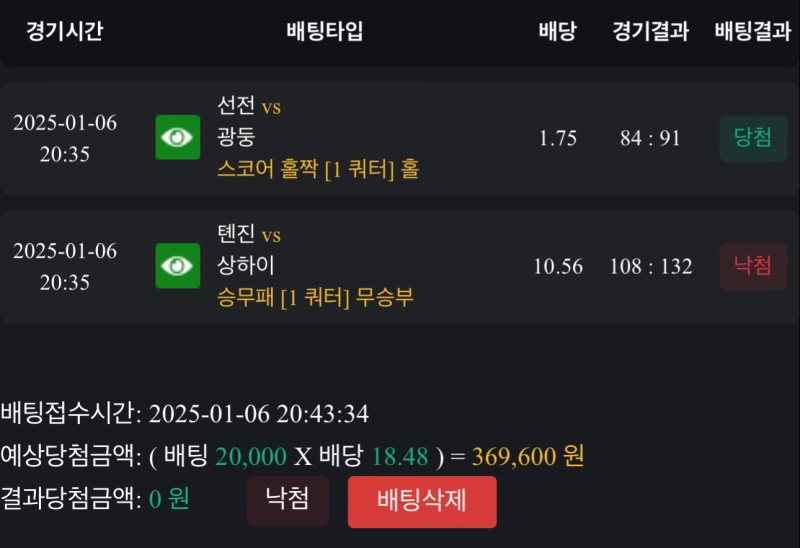Select the green 당첨 result badge
This screenshot has width=800, height=548.
pos(753,138)
